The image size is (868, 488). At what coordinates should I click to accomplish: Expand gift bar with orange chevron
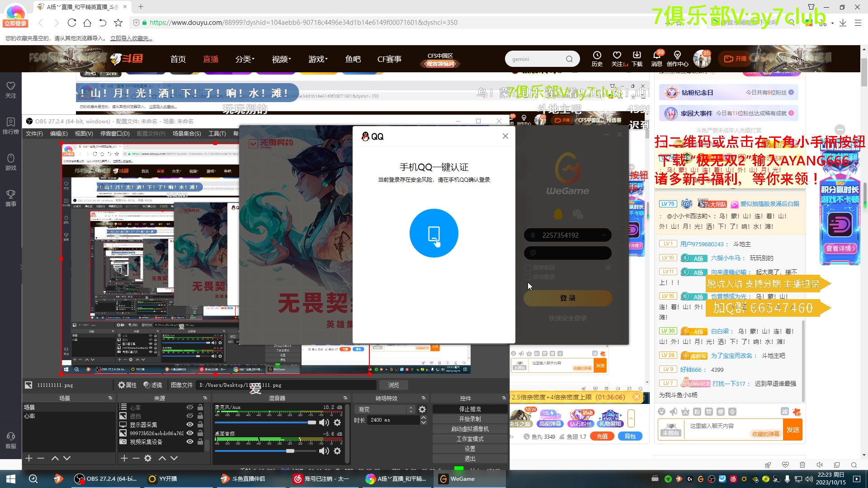pyautogui.click(x=631, y=418)
